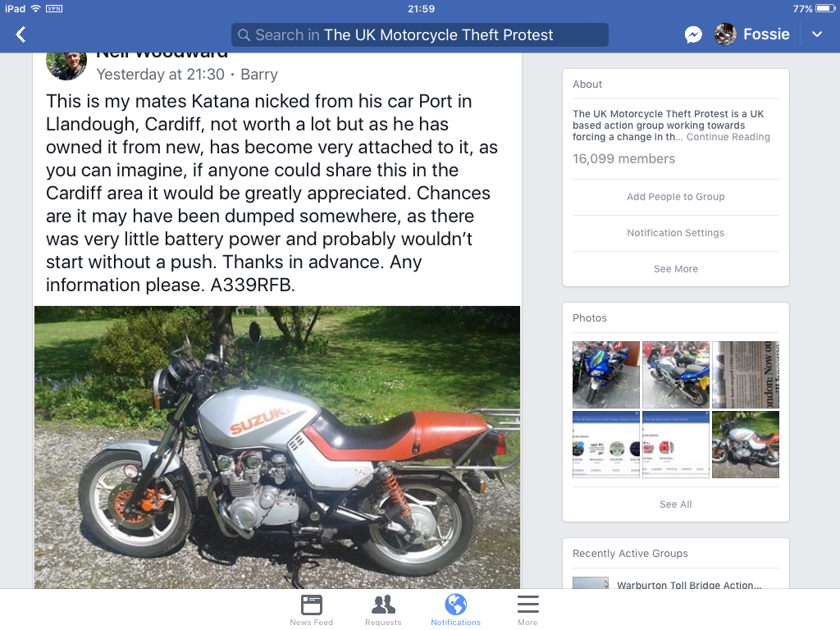Screen dimensions: 840x630
Task: Open the Suzuki Katana post image
Action: [x=277, y=447]
